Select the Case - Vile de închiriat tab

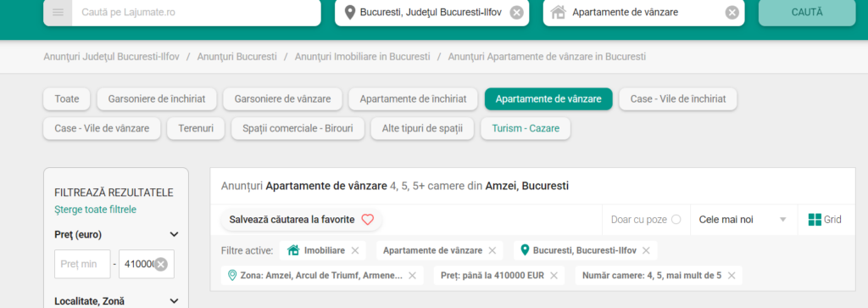click(x=678, y=99)
